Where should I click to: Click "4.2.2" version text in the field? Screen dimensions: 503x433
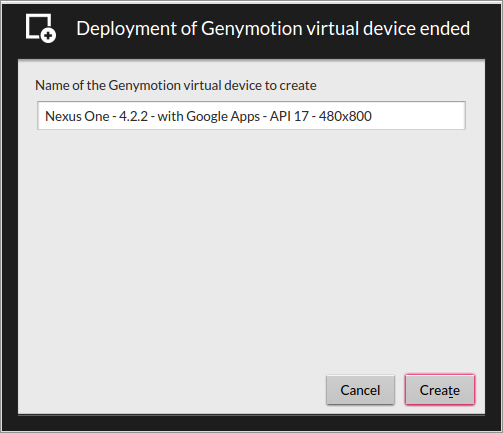tap(133, 116)
